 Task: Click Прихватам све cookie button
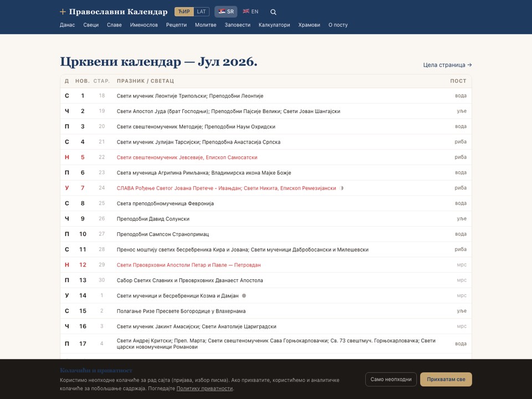[446, 379]
